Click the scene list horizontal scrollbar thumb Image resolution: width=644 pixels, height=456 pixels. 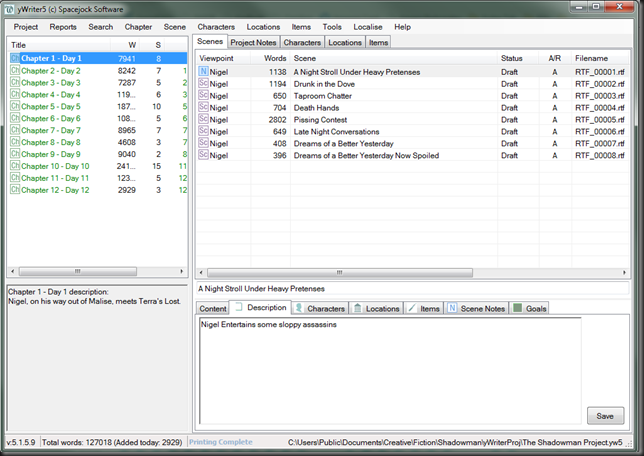pyautogui.click(x=340, y=272)
